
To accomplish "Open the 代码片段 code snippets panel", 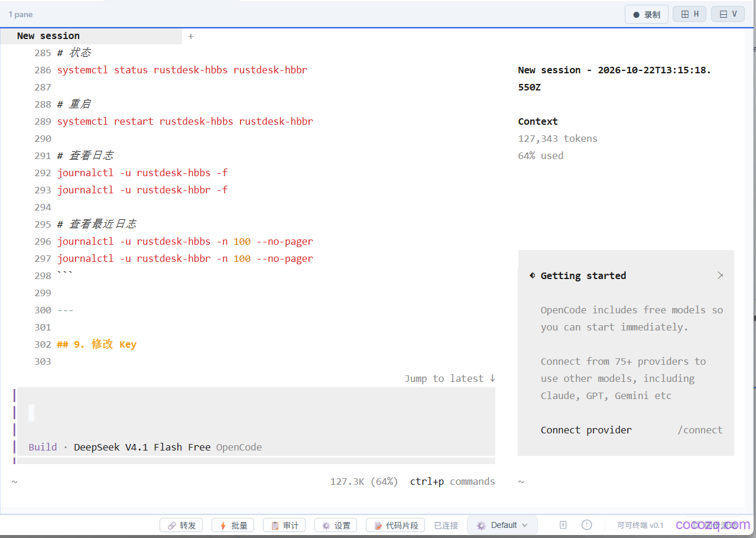I will (x=395, y=525).
